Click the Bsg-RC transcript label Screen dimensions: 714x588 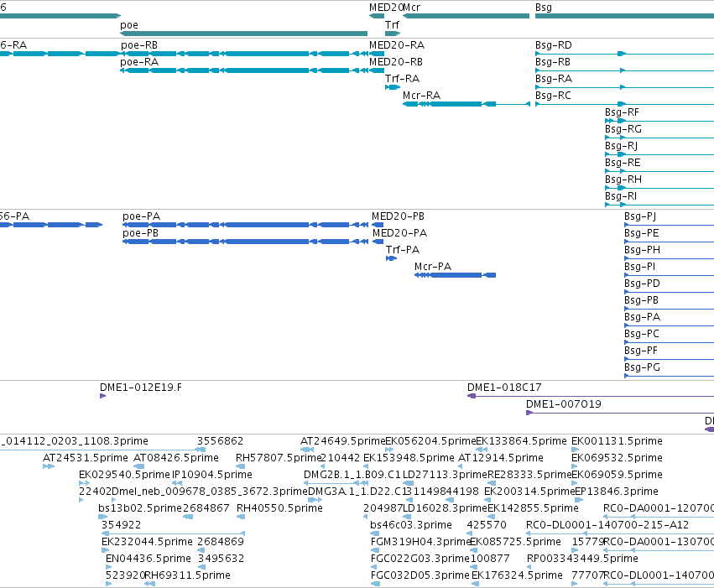point(553,96)
